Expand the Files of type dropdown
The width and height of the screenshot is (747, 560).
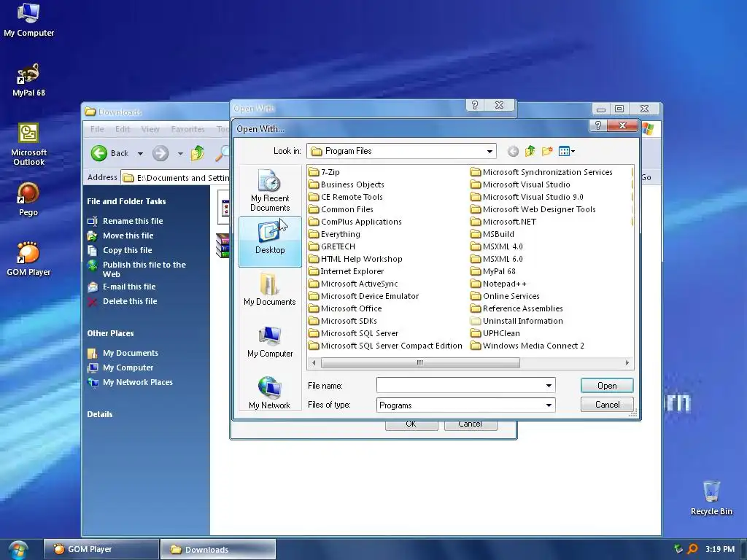tap(549, 405)
